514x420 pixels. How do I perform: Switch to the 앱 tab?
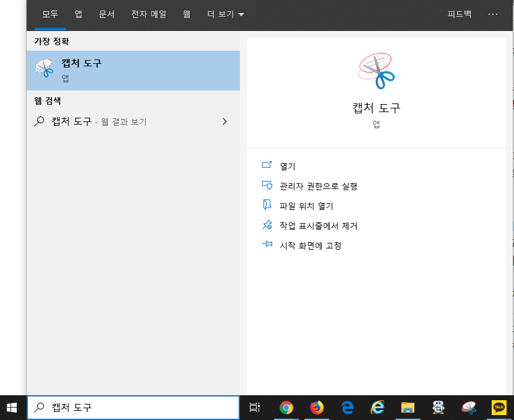[78, 14]
